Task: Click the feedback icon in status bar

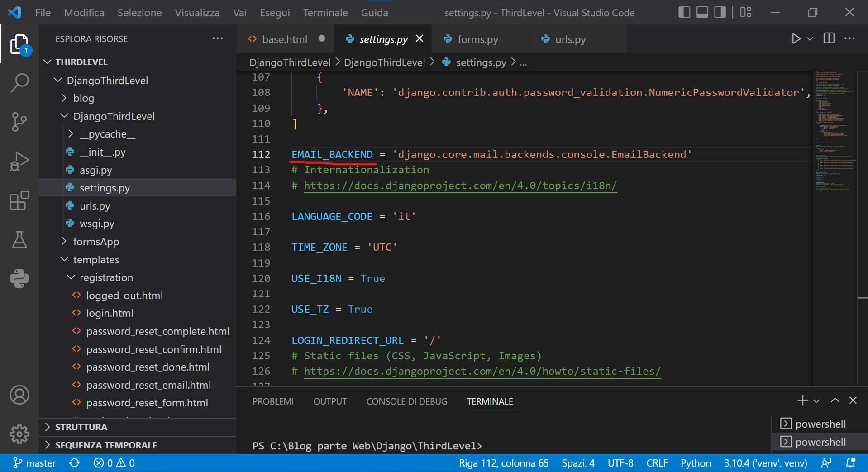Action: point(826,463)
